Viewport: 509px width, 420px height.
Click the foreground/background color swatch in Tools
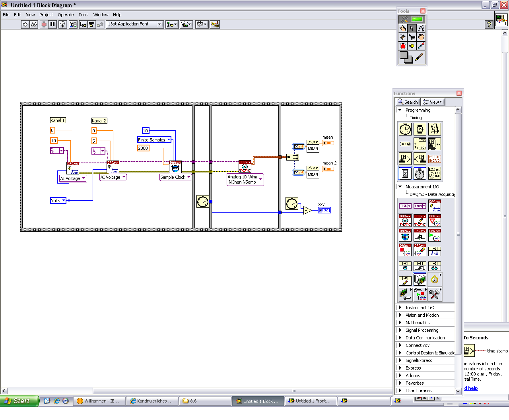(406, 57)
